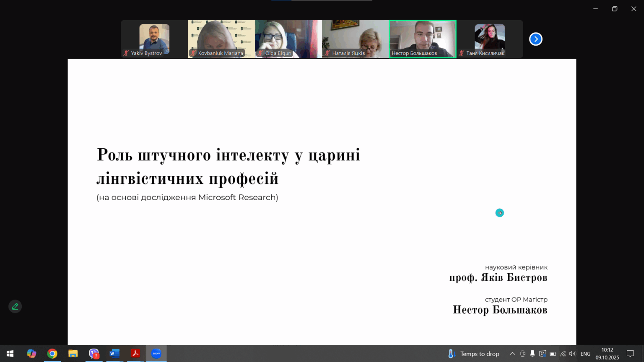Image resolution: width=644 pixels, height=362 pixels.
Task: Launch Copilot from the taskbar
Action: 31,354
